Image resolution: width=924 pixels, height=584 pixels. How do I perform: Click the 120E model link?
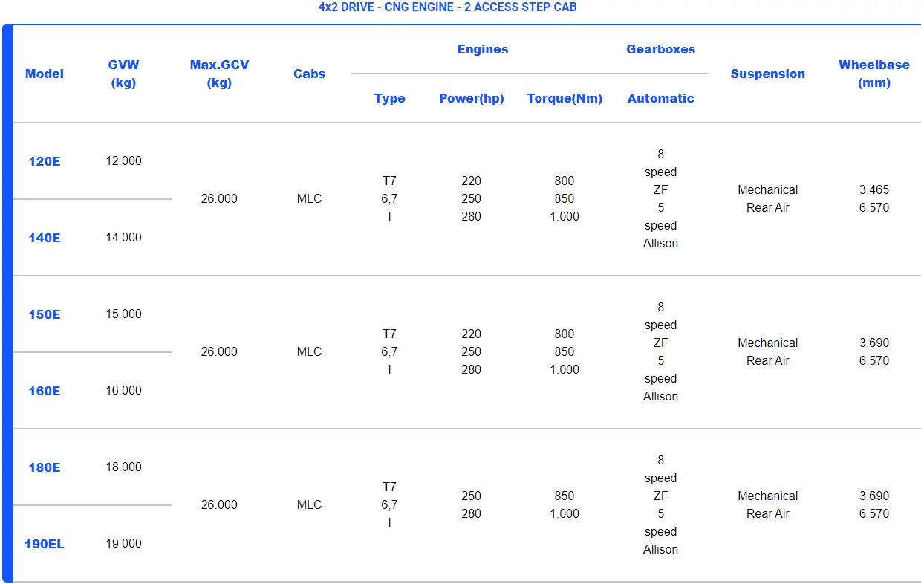44,161
